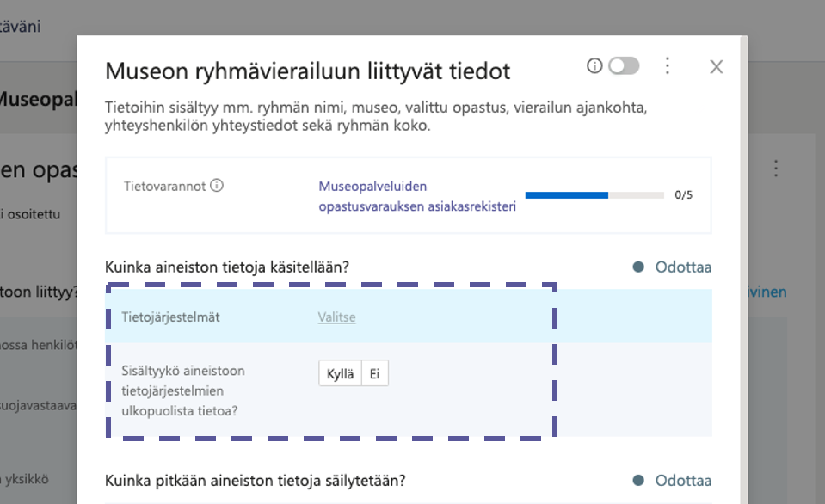Click the info icon next to Tietovarannot
825x504 pixels.
[x=217, y=185]
